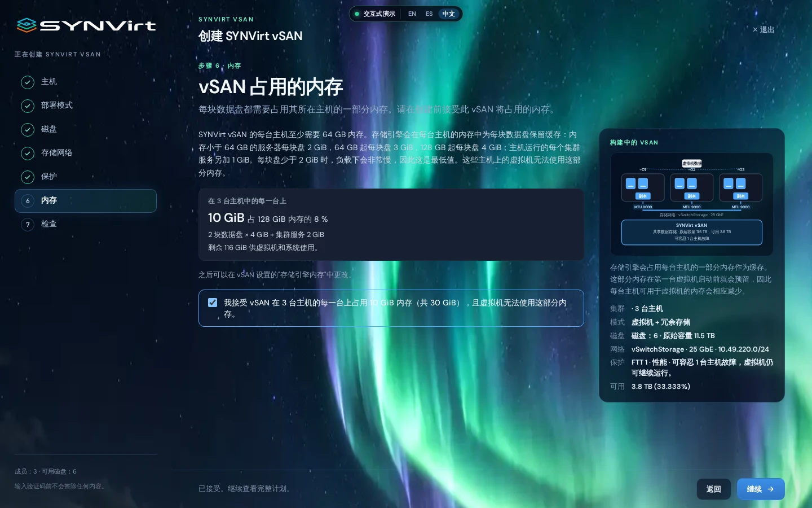Screen dimensions: 812x508
Task: Click the 3 台主机 cluster value
Action: pos(647,309)
